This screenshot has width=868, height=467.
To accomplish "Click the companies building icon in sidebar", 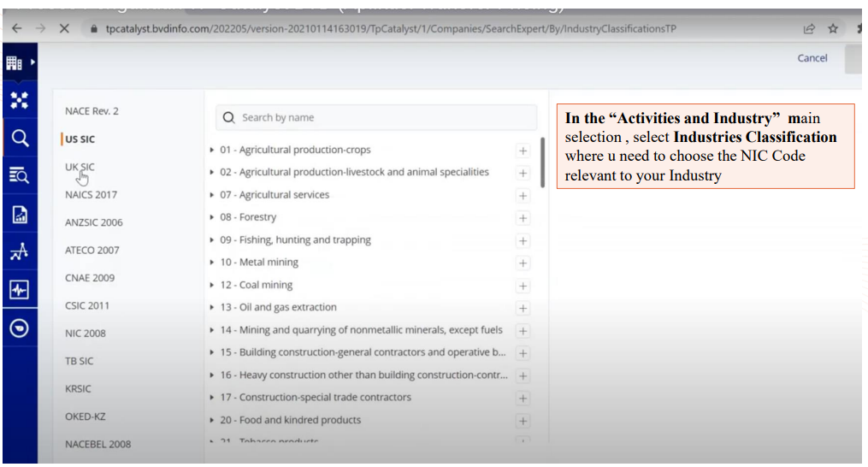I will [15, 62].
